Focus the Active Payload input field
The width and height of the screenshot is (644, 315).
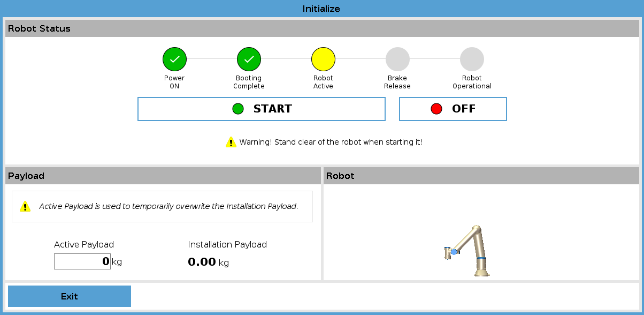pyautogui.click(x=82, y=261)
